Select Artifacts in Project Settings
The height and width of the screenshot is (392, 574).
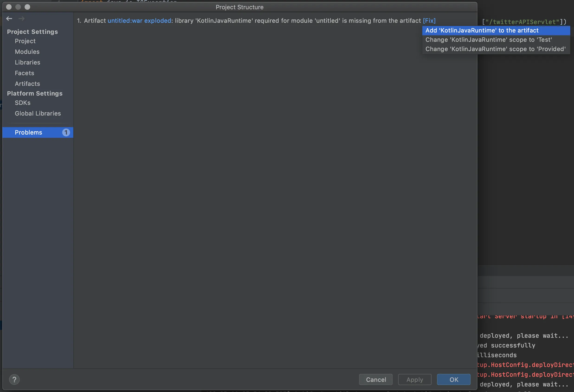click(27, 84)
